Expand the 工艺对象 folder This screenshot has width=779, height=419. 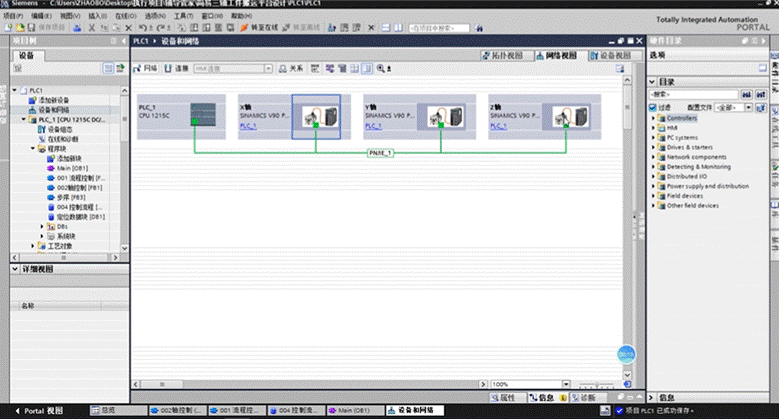[x=33, y=246]
